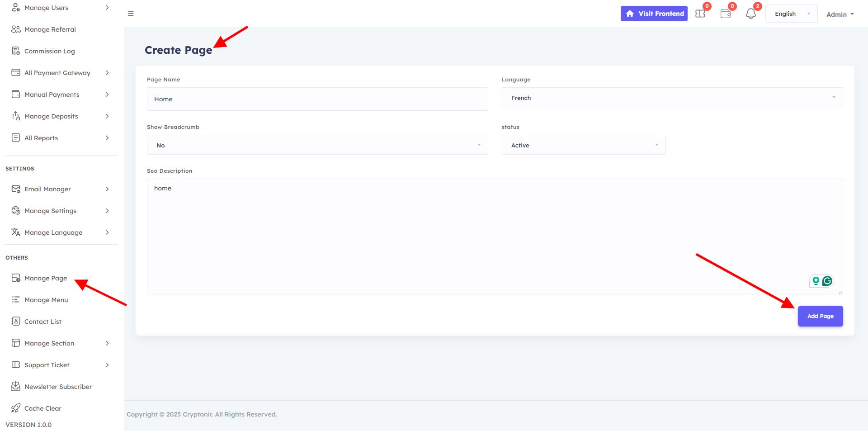
Task: Click the Page Name input field
Action: [x=317, y=99]
